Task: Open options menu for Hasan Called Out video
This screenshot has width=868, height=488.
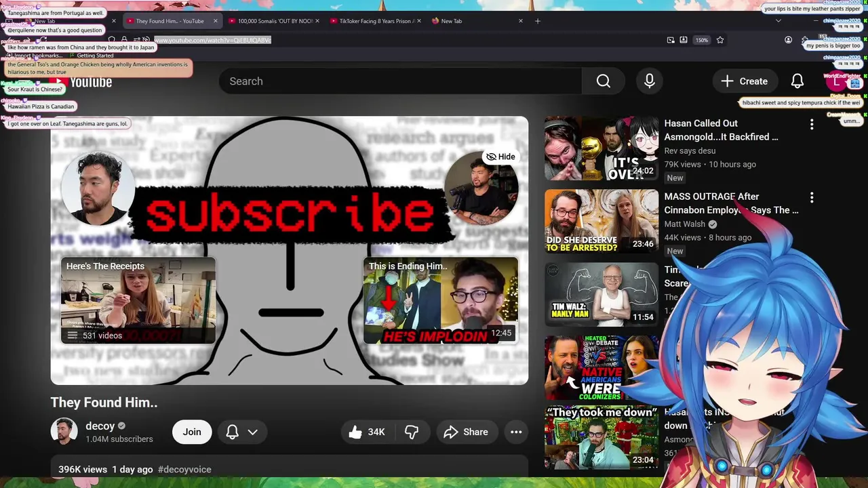Action: tap(812, 124)
